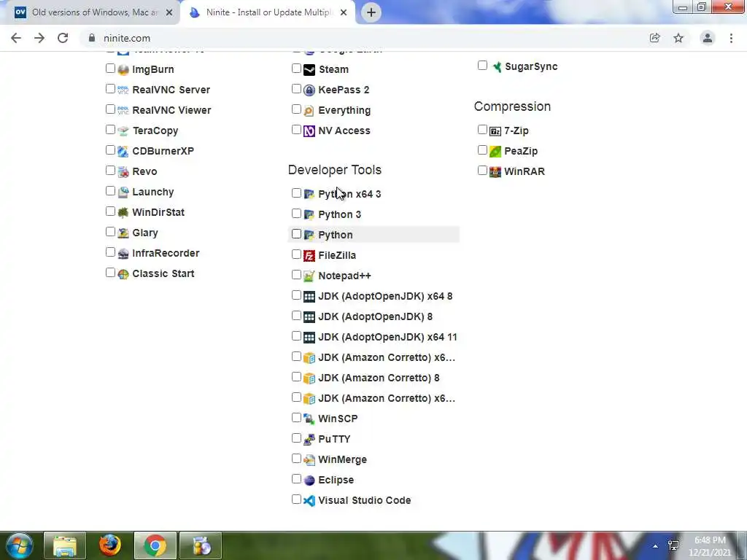Viewport: 747px width, 560px height.
Task: Click the SugarSync bird icon
Action: coord(496,66)
